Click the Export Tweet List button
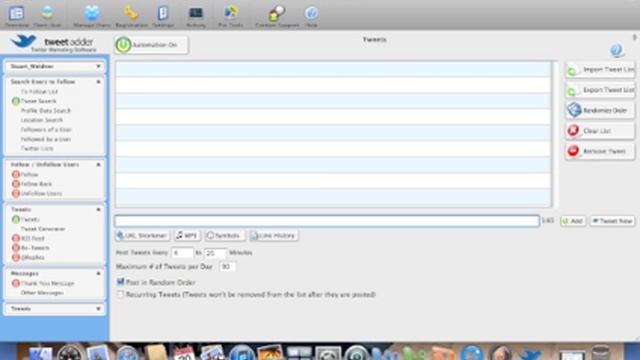 pos(600,90)
